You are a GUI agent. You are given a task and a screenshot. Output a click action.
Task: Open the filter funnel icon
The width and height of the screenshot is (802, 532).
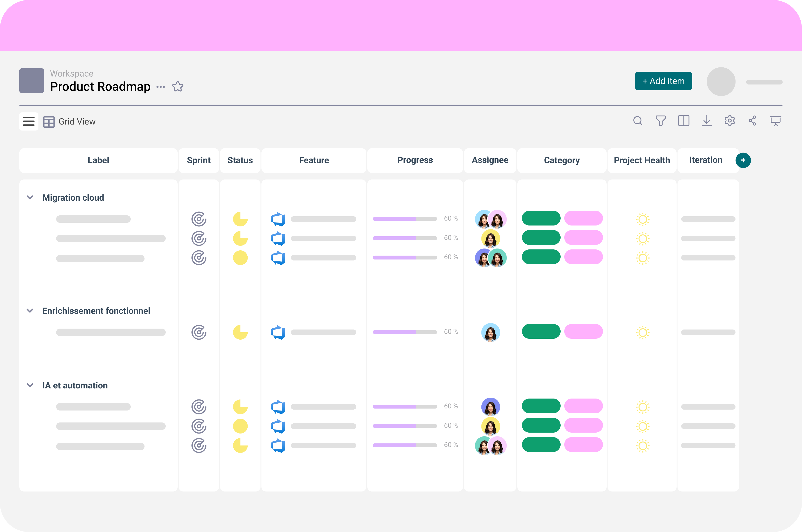coord(660,121)
